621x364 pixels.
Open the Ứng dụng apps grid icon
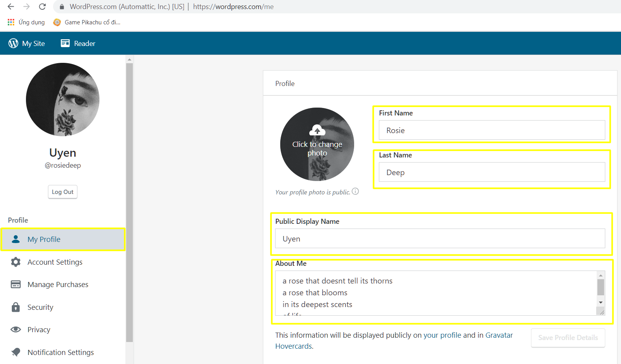click(11, 22)
